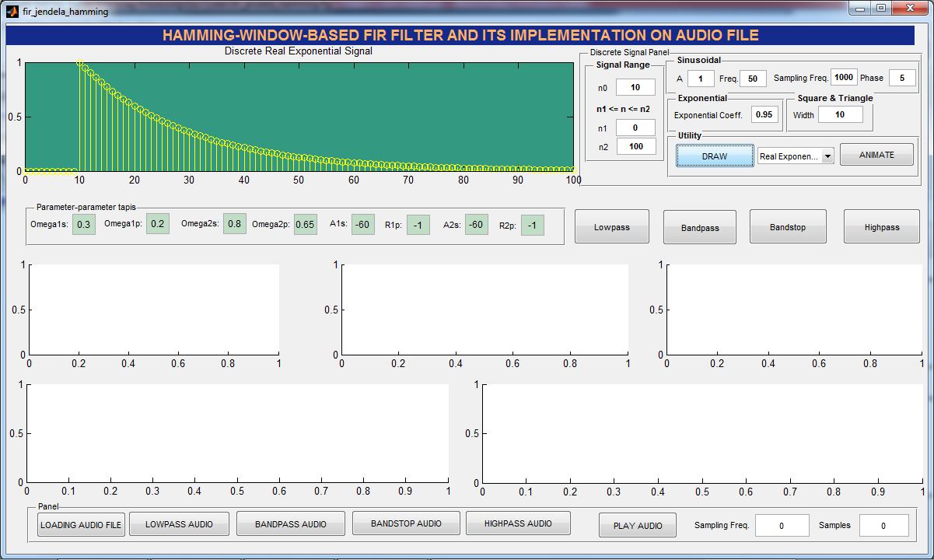Click the Highpass filter button
Screen dimensions: 934x560
tap(881, 226)
